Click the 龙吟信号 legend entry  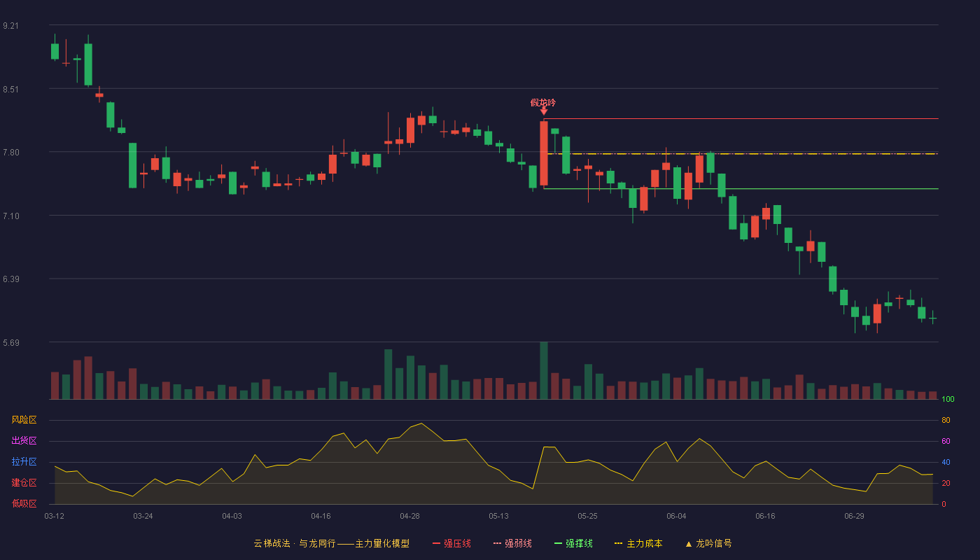(708, 543)
